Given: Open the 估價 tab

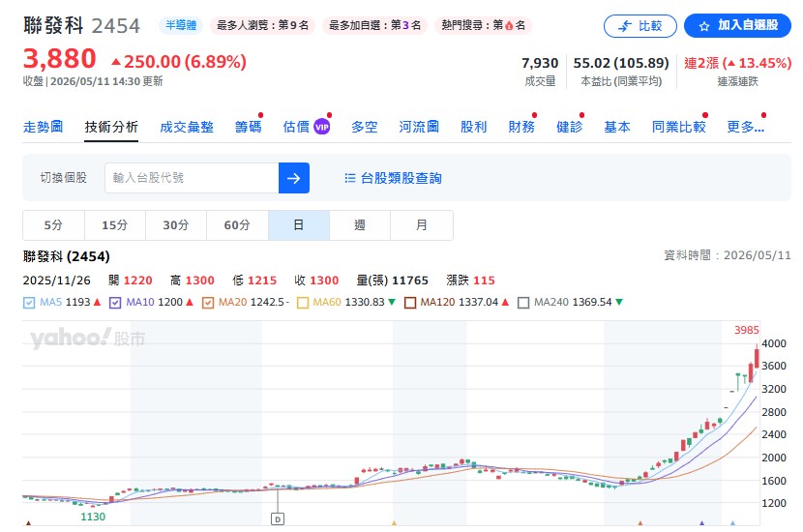Looking at the screenshot, I should (x=296, y=127).
